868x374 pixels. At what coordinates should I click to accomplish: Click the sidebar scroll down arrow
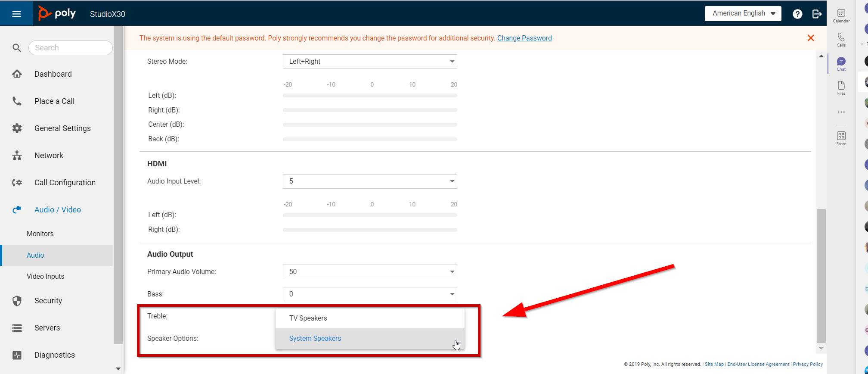pos(118,369)
